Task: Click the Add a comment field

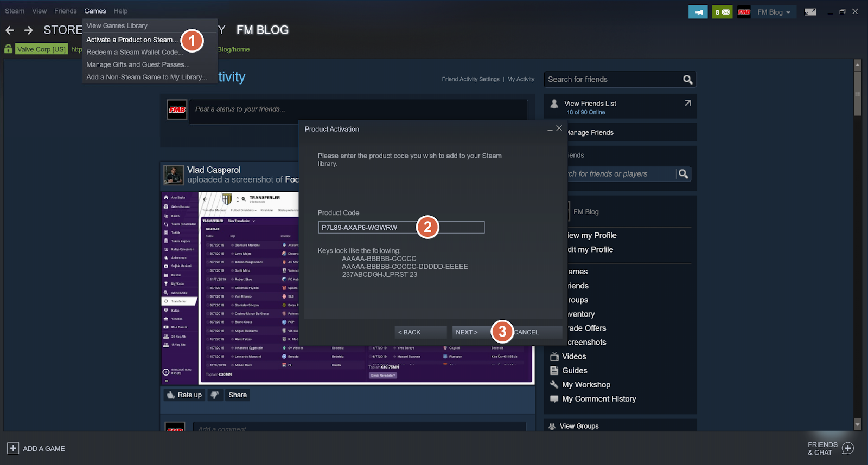Action: click(359, 427)
